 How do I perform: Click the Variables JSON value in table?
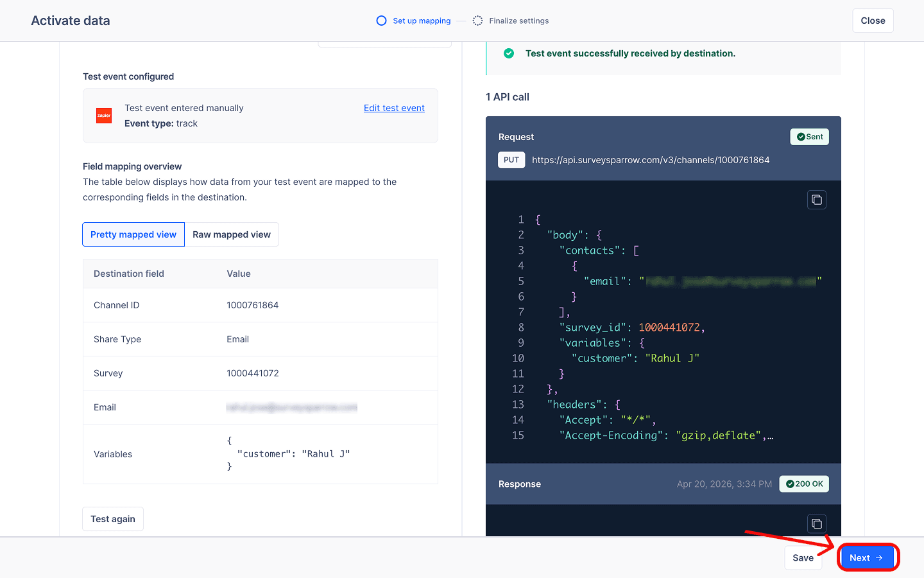288,454
